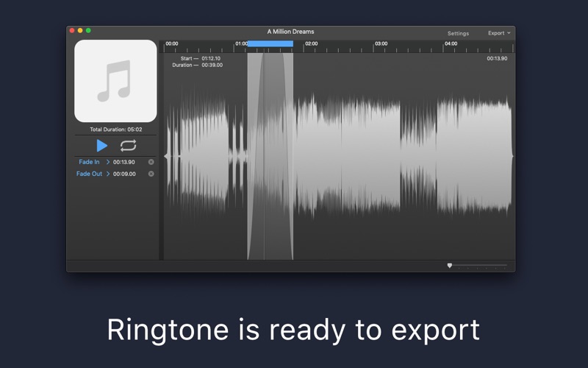Toggle the loop playback icon
Image resolution: width=588 pixels, height=368 pixels.
128,146
